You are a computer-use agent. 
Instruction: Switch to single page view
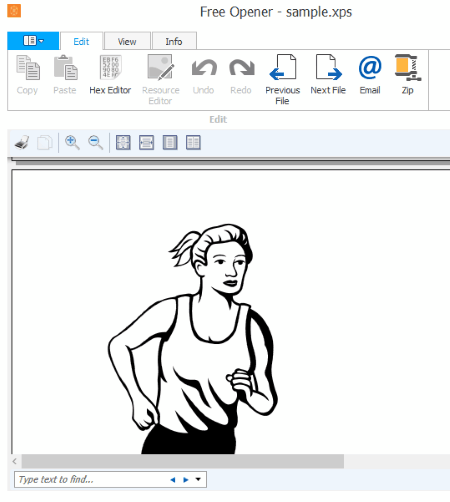click(170, 143)
